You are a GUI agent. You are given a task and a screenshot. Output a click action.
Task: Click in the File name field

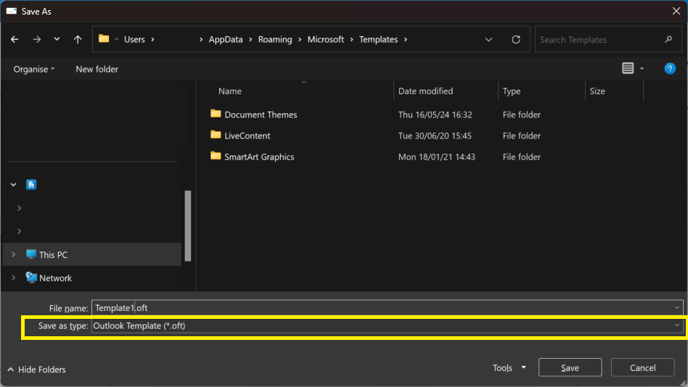tap(387, 308)
